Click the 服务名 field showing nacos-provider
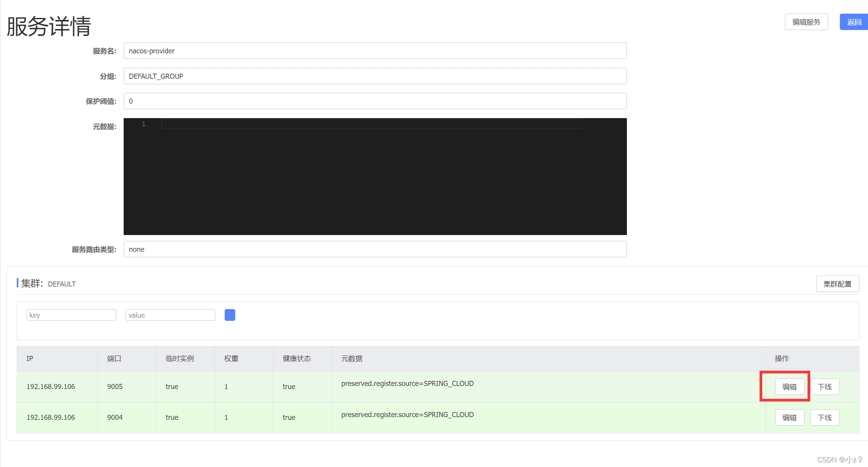The image size is (868, 467). click(375, 51)
